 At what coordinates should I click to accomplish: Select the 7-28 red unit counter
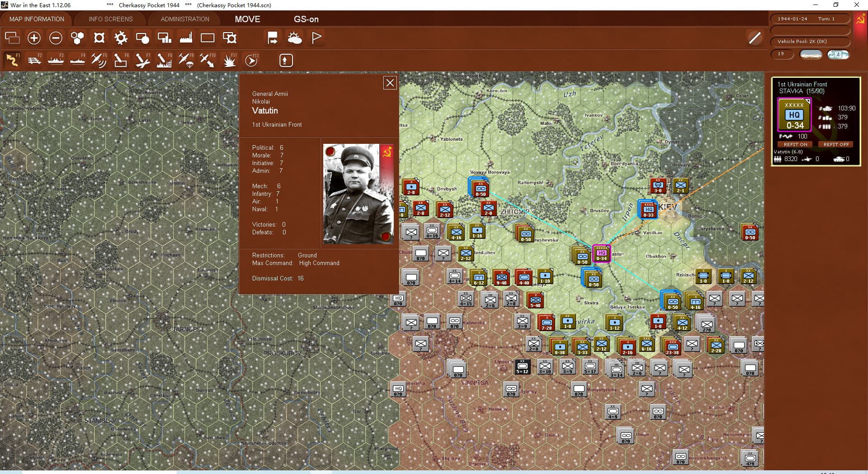coord(547,322)
